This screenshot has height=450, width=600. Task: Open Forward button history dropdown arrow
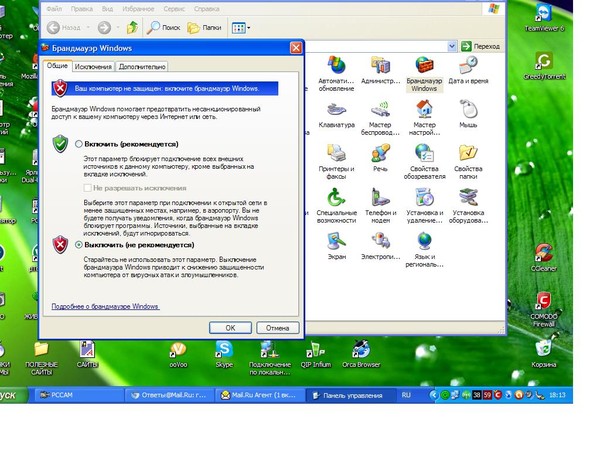click(117, 28)
